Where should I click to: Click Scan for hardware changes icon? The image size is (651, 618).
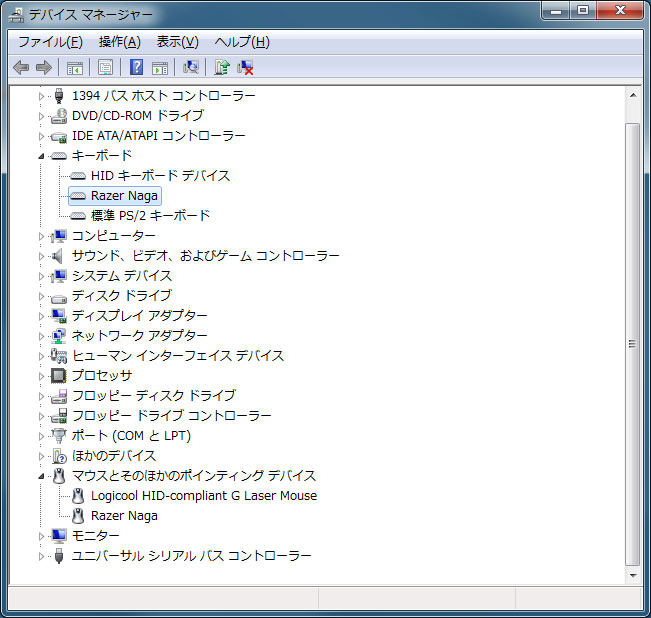(x=191, y=67)
